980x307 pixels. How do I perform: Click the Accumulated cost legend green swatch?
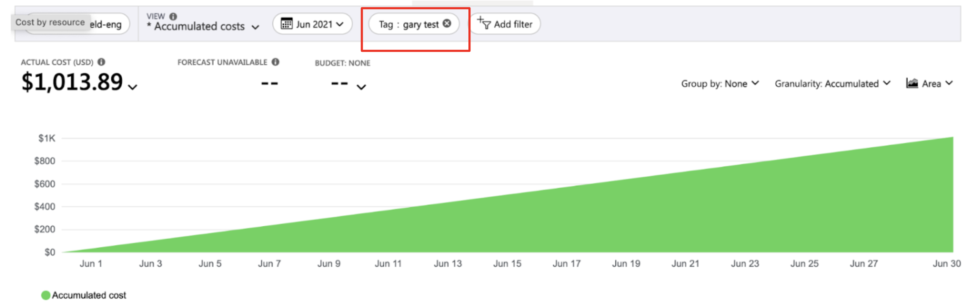click(x=46, y=295)
